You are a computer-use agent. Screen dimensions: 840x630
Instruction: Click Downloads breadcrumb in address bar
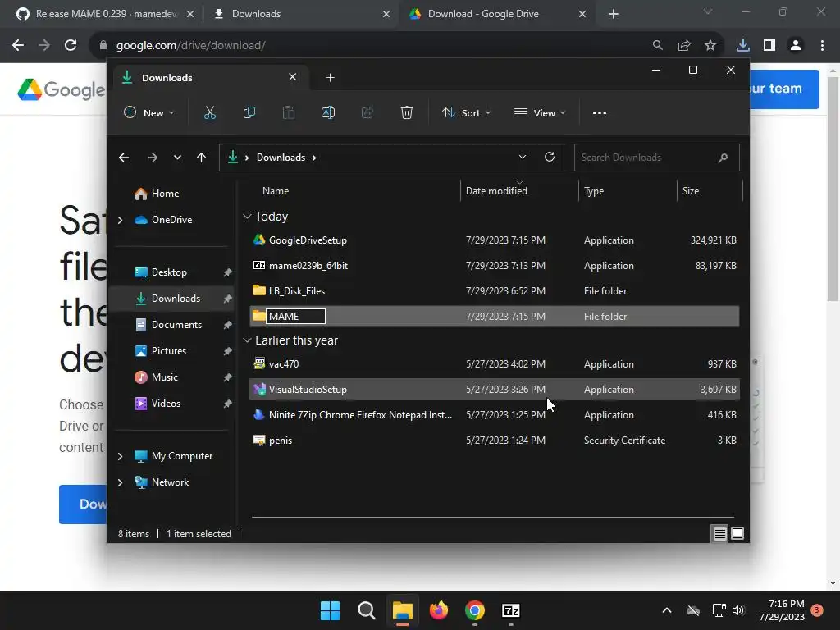[x=281, y=157]
